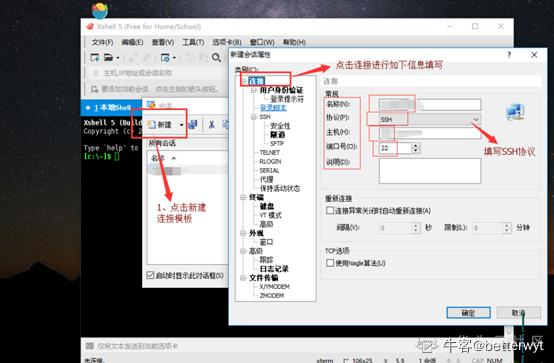Collapse the 终端 tree node

point(243,197)
